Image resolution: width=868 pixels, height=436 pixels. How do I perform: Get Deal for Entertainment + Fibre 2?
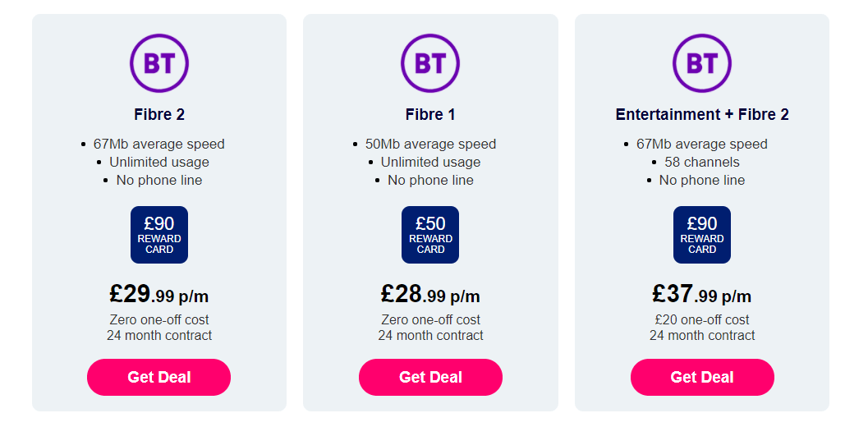(702, 378)
